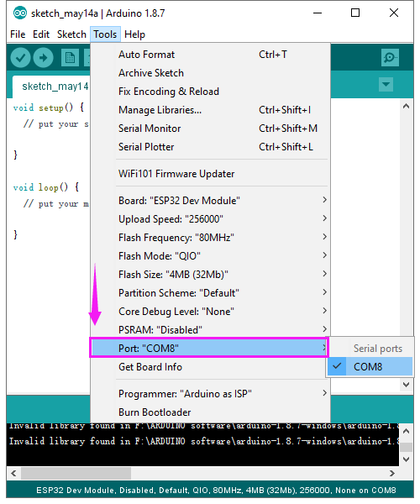The height and width of the screenshot is (504, 420).
Task: Select the checked COM8 serial port
Action: pyautogui.click(x=370, y=366)
